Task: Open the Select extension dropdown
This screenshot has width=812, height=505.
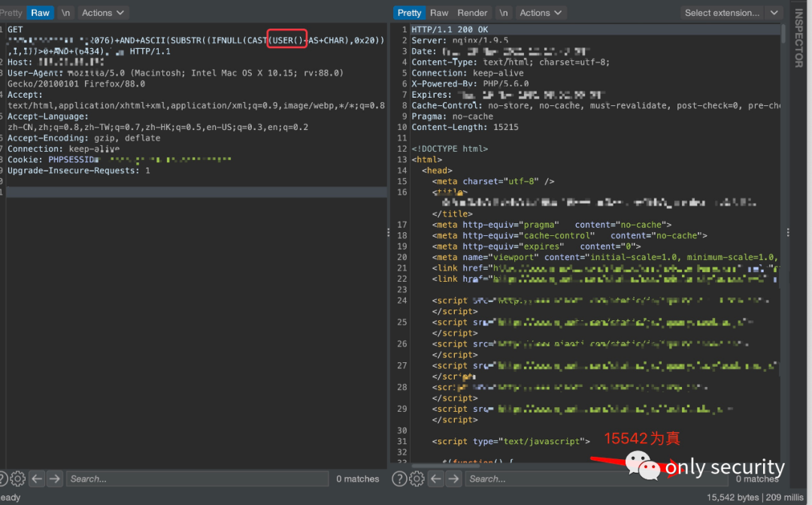Action: click(731, 13)
